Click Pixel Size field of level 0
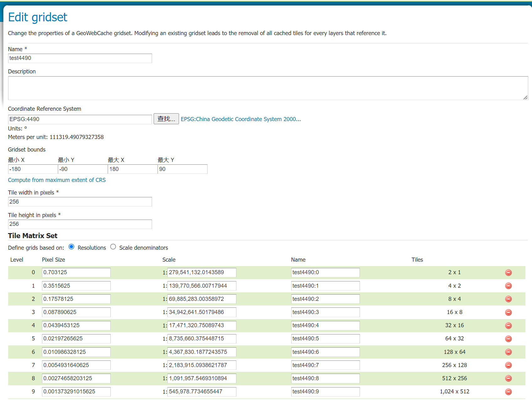Screen dimensions: 532x400 pos(76,273)
